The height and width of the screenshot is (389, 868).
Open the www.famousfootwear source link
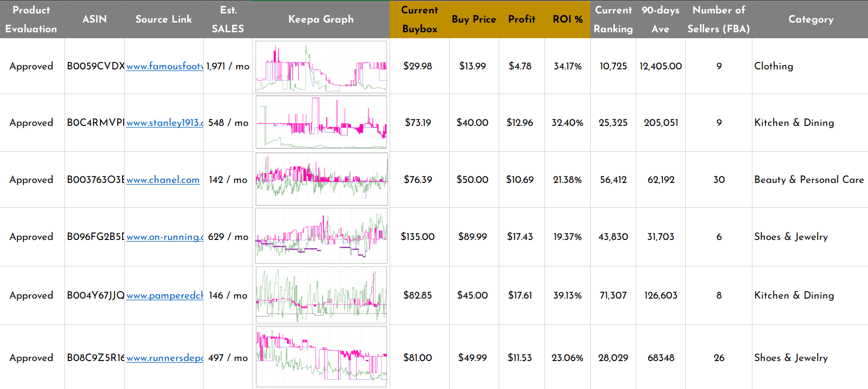[x=164, y=66]
